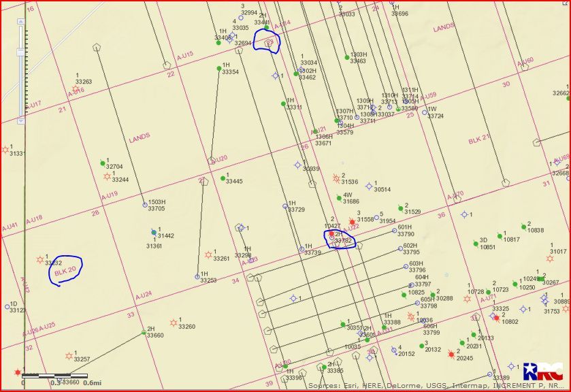Click survey label A-U19
This screenshot has width=571, height=392.
click(110, 195)
